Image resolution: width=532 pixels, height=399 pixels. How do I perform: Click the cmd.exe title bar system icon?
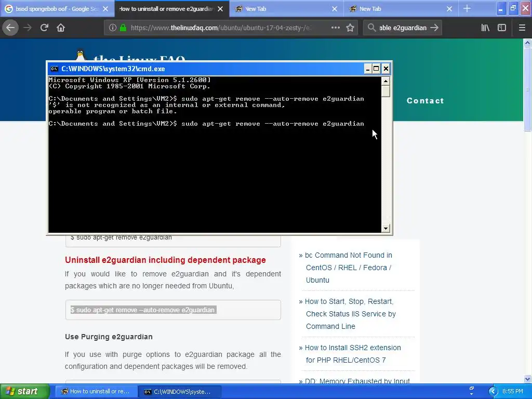click(54, 69)
